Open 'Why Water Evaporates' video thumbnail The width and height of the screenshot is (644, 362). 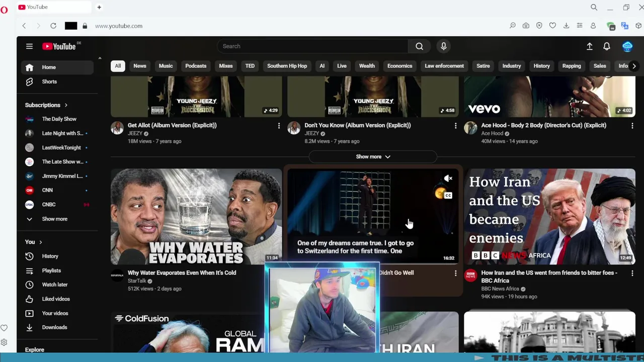click(196, 217)
